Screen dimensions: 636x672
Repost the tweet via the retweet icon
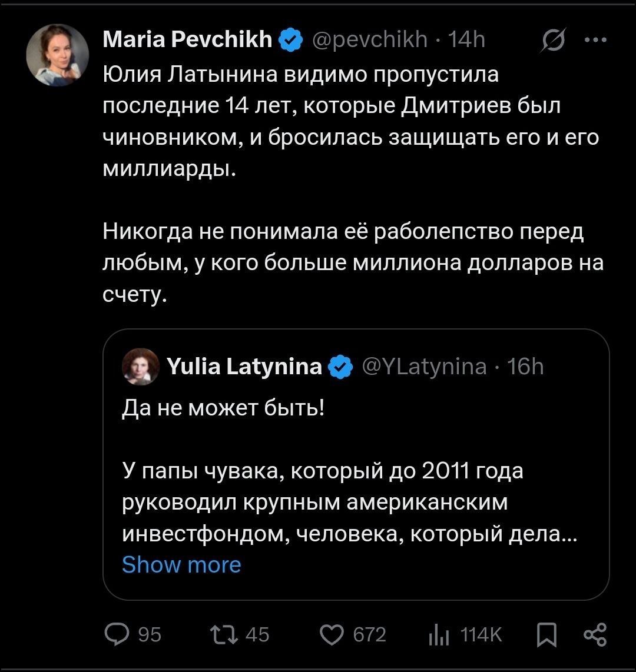click(223, 634)
